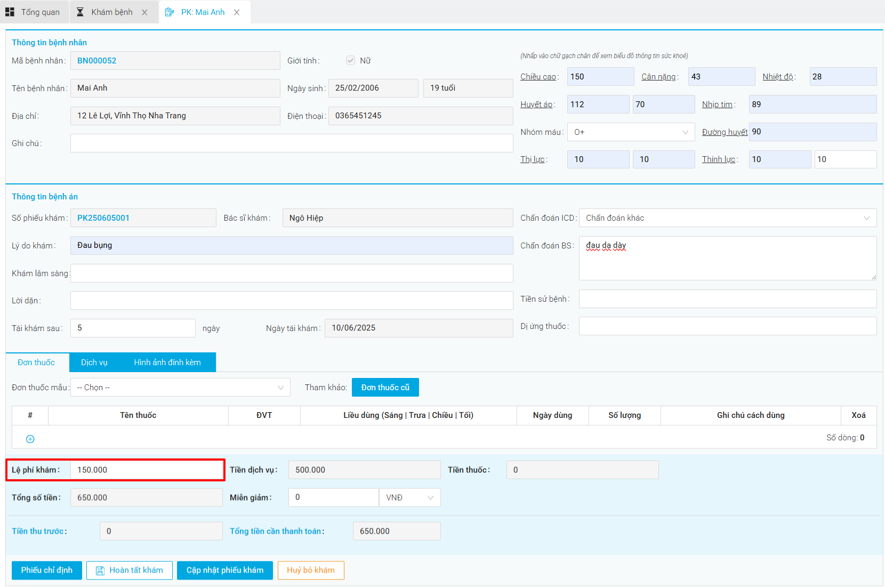Click the Lệ phí khám field 150.000

[147, 470]
